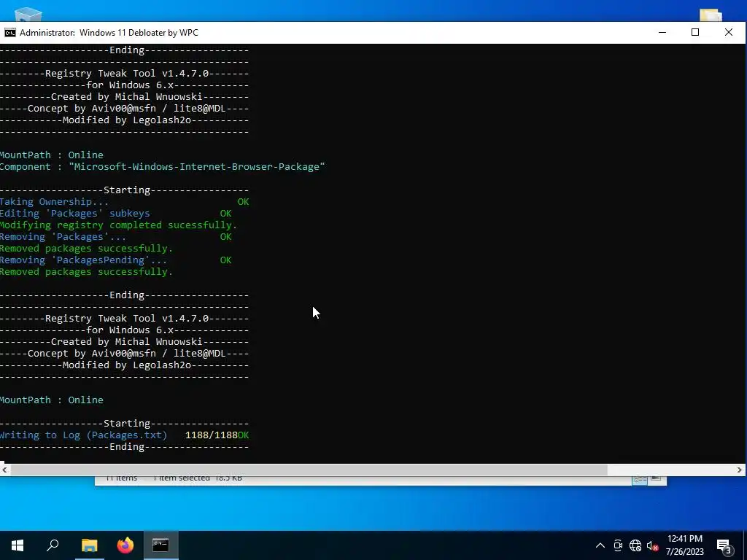
Task: Open the console window system menu icon
Action: click(9, 32)
